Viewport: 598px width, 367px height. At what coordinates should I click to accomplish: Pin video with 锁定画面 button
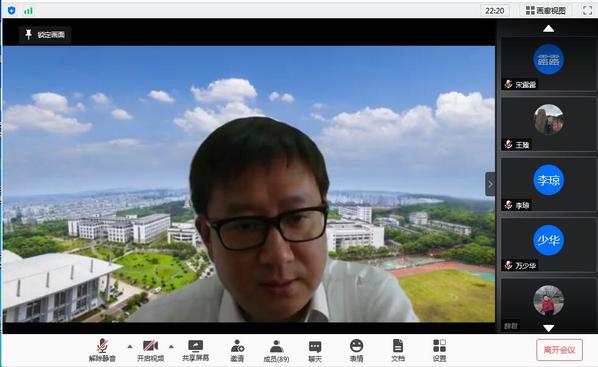45,35
